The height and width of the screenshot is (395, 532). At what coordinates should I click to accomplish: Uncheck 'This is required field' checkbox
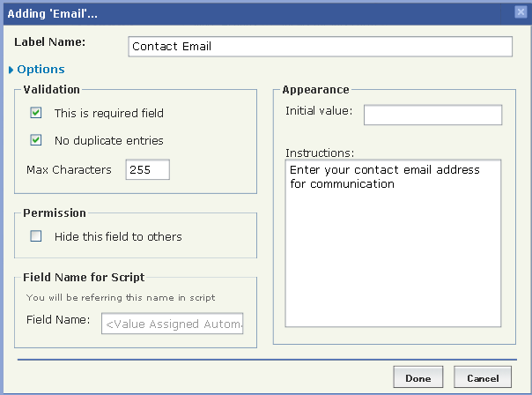pos(36,113)
